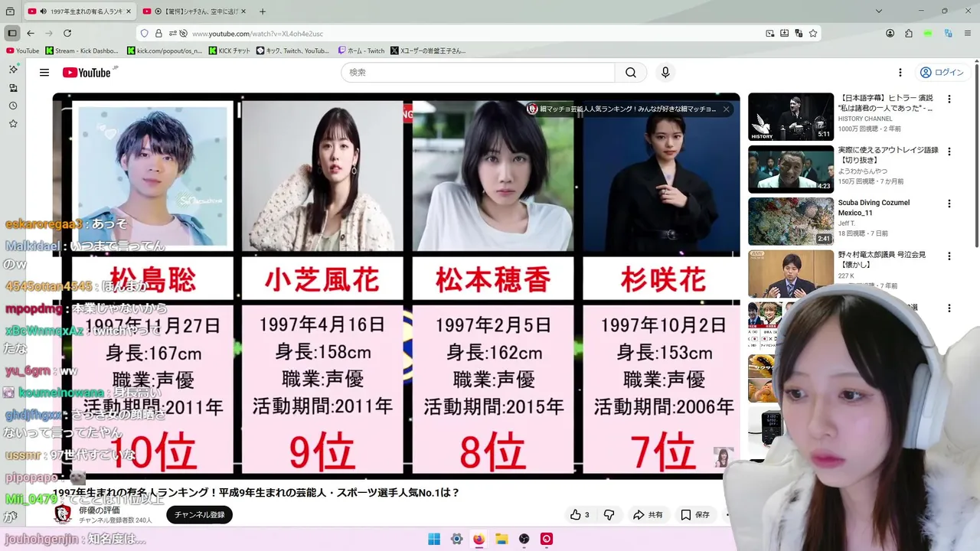The height and width of the screenshot is (551, 980).
Task: Click the チャンネル登録 subscribe button
Action: click(199, 515)
